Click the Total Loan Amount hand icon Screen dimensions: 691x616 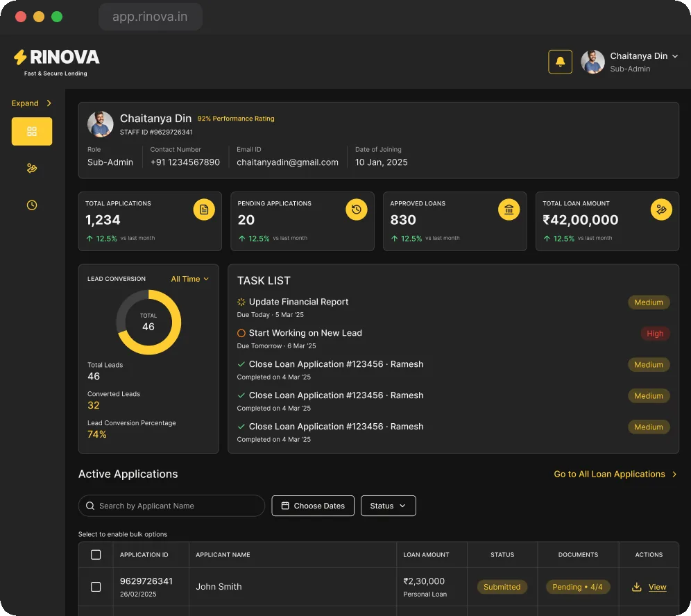pos(661,209)
